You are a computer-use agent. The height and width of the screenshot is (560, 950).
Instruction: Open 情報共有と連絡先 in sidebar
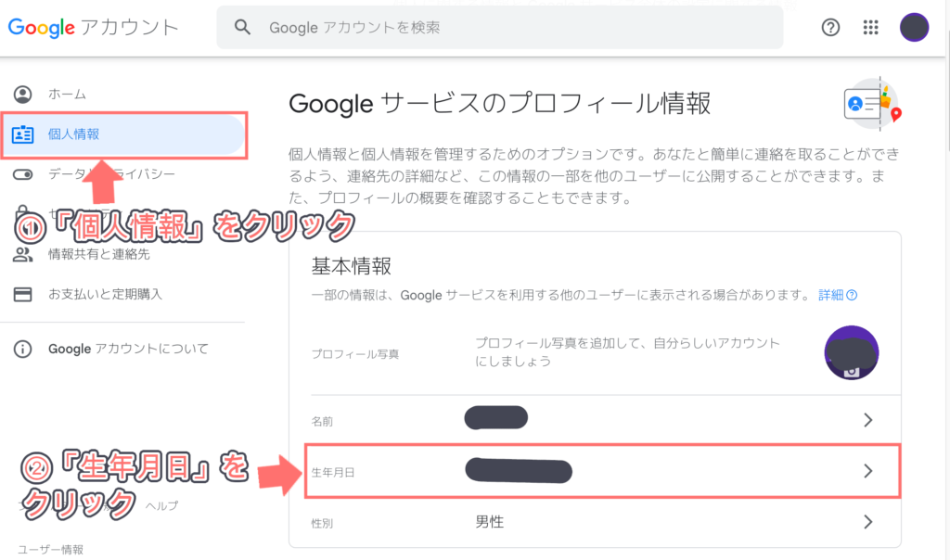point(99,254)
